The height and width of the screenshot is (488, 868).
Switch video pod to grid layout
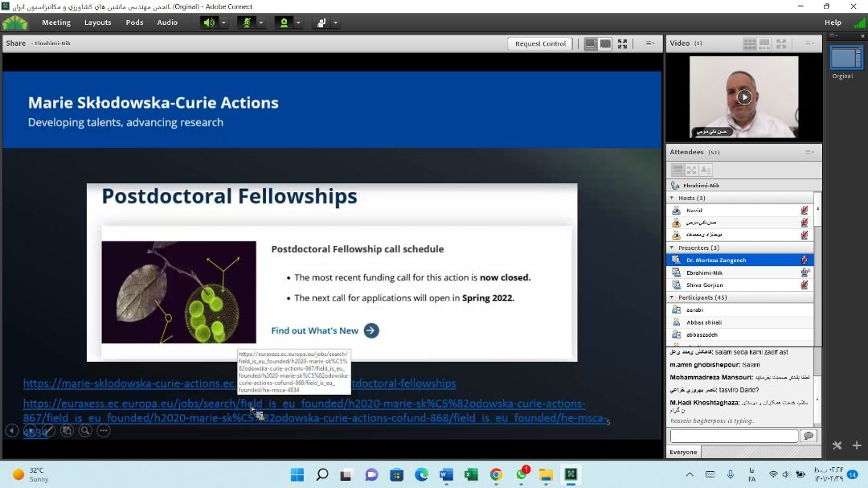(x=750, y=43)
